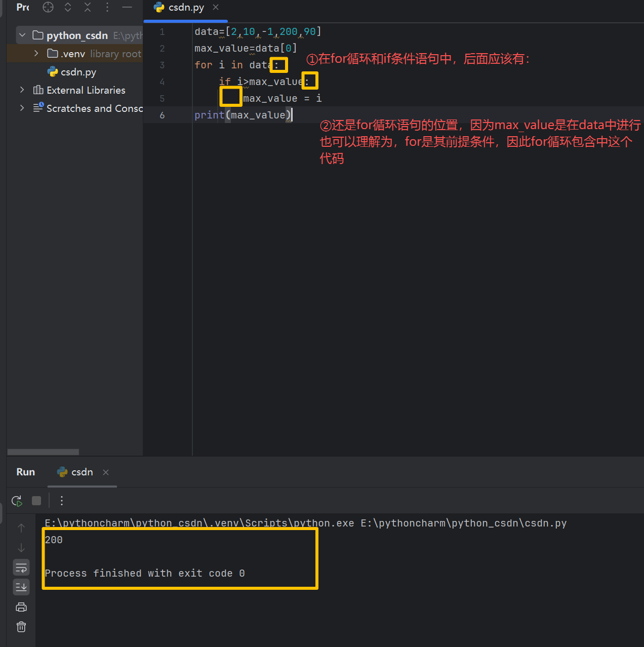This screenshot has height=647, width=644.
Task: Toggle Soft-Wrap in Run console
Action: click(x=21, y=568)
